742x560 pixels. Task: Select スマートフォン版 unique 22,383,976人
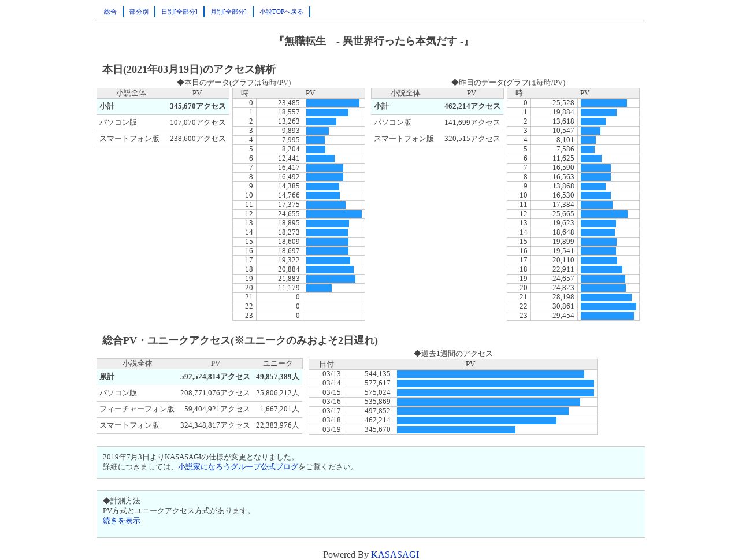[x=277, y=425]
